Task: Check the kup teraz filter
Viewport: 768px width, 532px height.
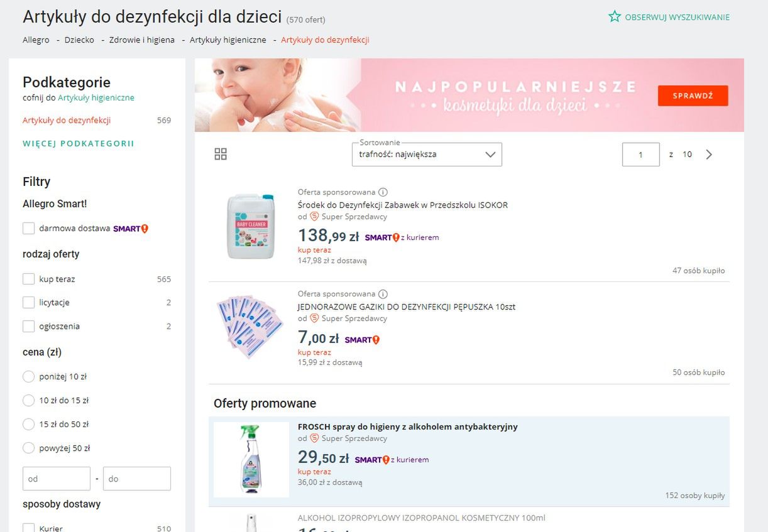Action: coord(29,279)
